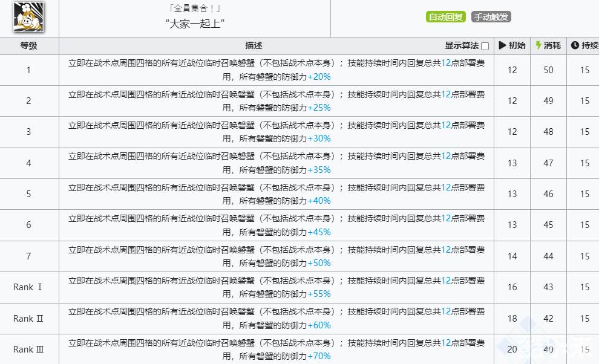599x364 pixels.
Task: Click the 等级 column header
Action: (x=28, y=46)
